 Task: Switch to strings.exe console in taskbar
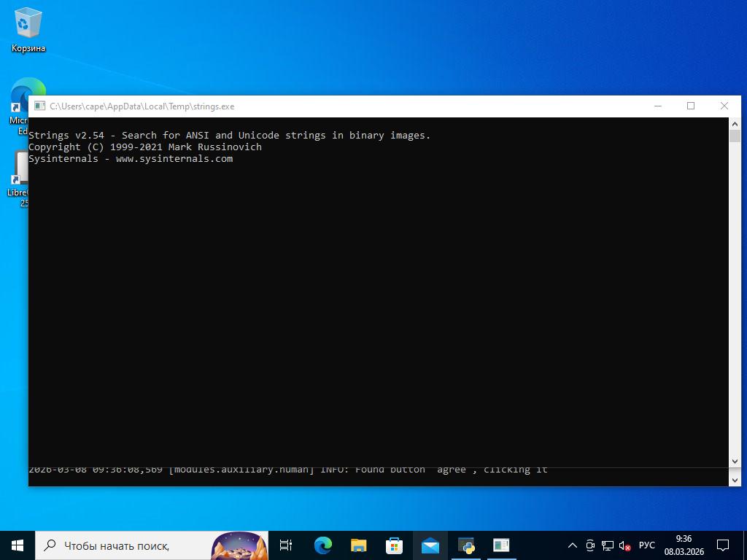point(501,545)
